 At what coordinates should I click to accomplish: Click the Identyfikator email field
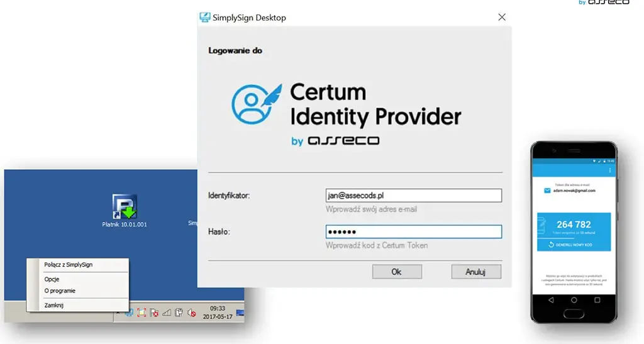(x=414, y=196)
